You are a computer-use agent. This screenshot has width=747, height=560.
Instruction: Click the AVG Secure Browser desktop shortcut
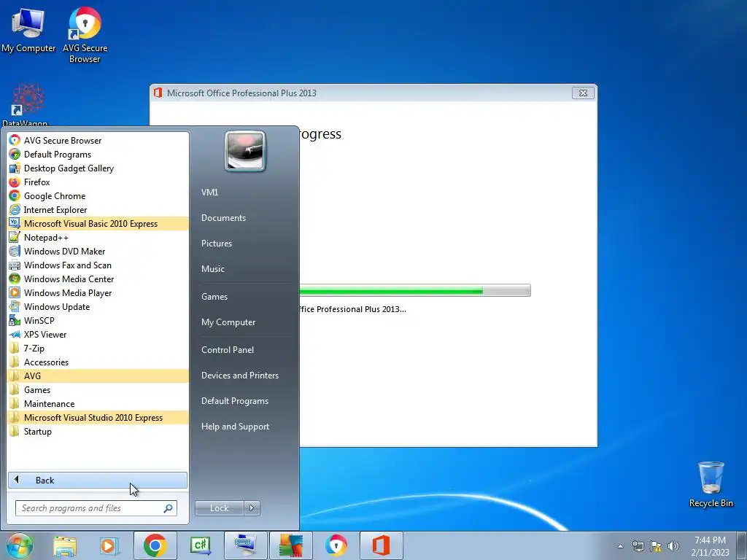click(x=85, y=35)
